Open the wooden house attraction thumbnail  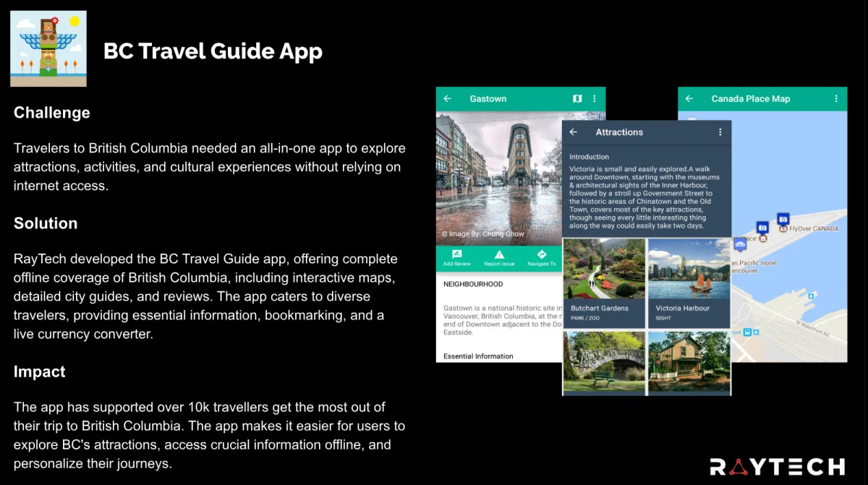pos(689,362)
